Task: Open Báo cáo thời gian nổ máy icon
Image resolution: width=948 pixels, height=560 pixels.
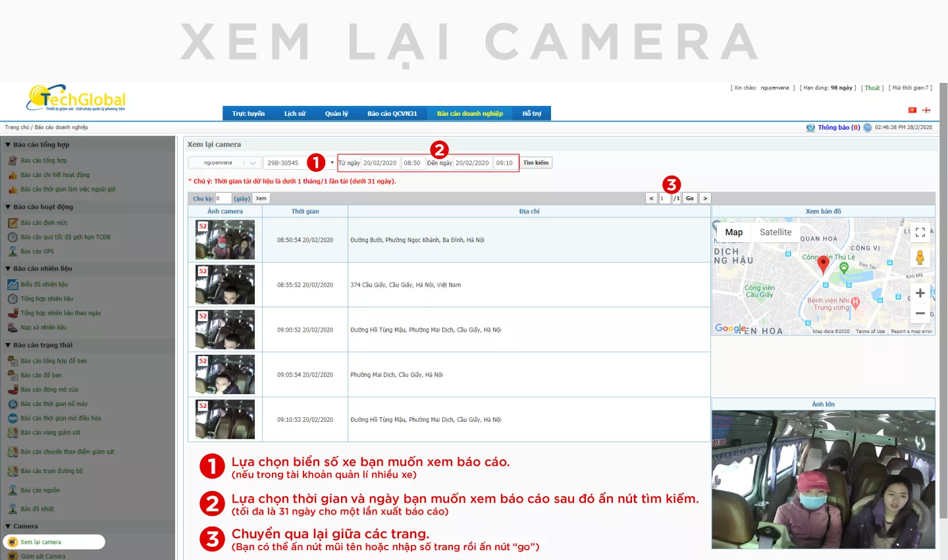Action: pos(13,404)
